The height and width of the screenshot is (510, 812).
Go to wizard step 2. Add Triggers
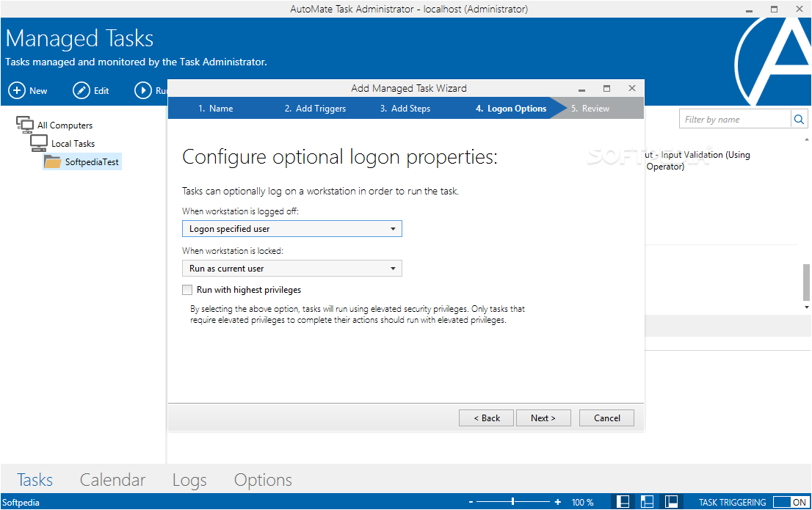(315, 108)
